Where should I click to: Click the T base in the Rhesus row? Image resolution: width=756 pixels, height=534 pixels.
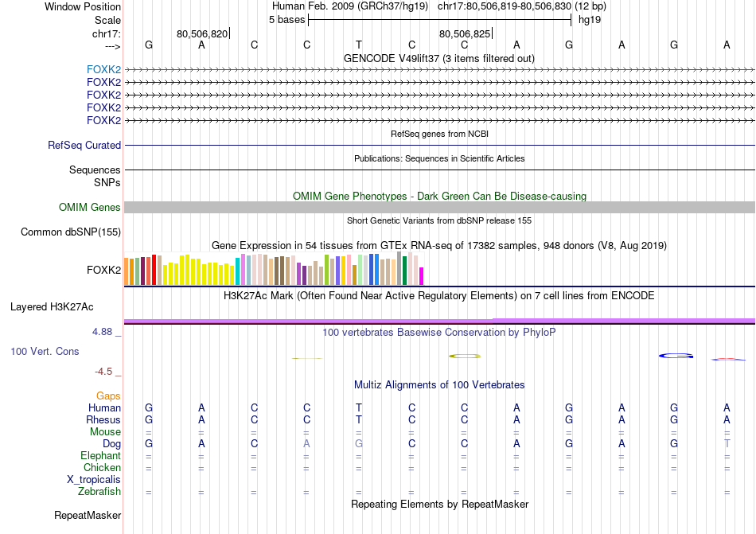[359, 419]
